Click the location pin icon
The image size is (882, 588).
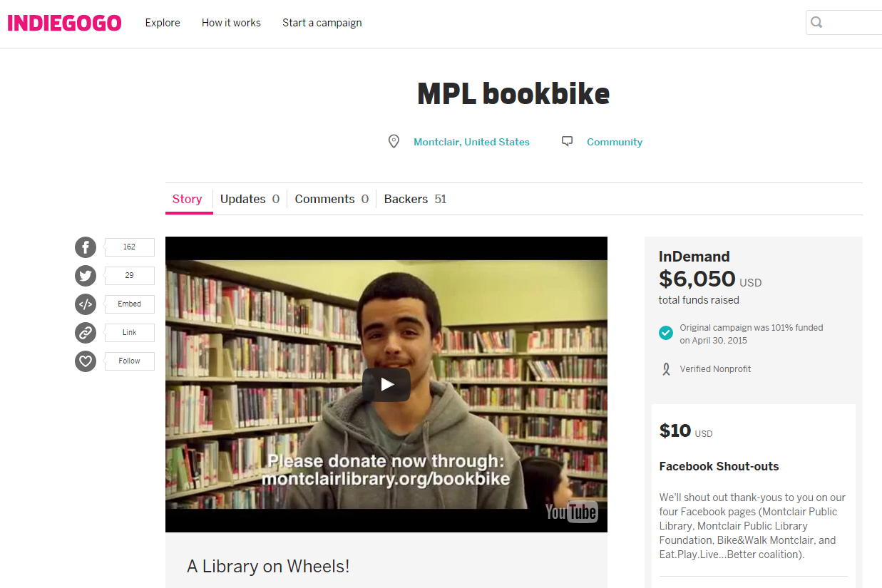click(394, 142)
